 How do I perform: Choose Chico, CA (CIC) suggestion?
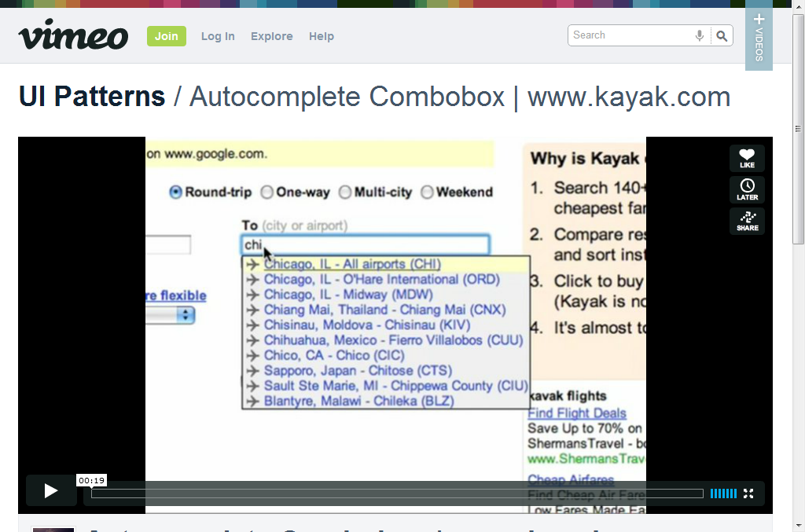pyautogui.click(x=385, y=355)
